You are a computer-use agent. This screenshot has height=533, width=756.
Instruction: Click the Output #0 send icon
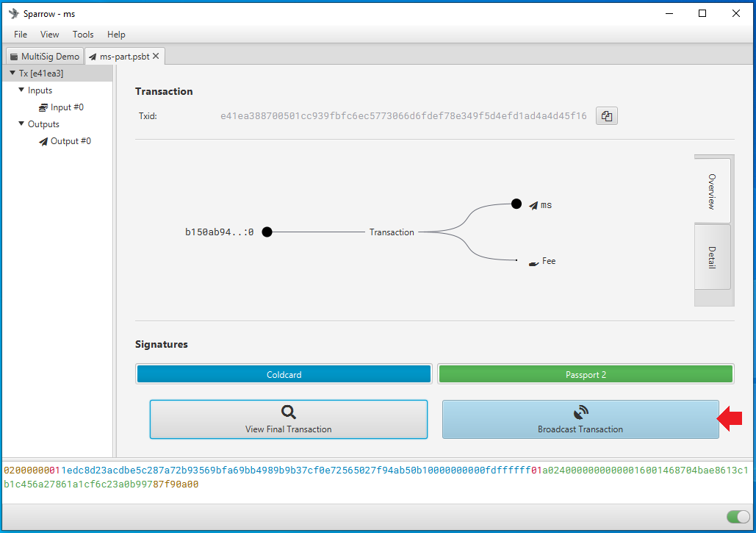point(43,141)
